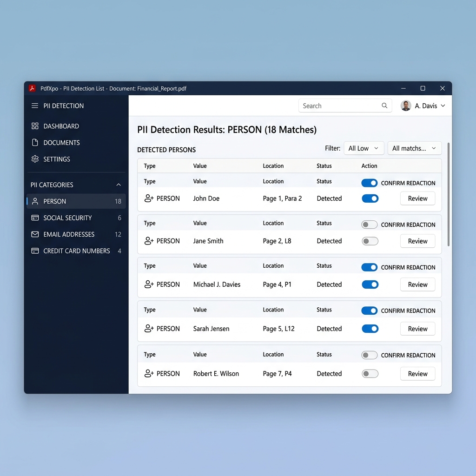
Task: Collapse the PII Categories section
Action: pyautogui.click(x=119, y=185)
